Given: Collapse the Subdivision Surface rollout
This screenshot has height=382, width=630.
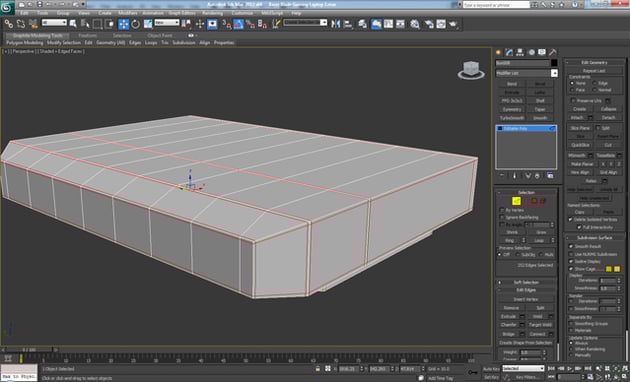Looking at the screenshot, I should (594, 237).
